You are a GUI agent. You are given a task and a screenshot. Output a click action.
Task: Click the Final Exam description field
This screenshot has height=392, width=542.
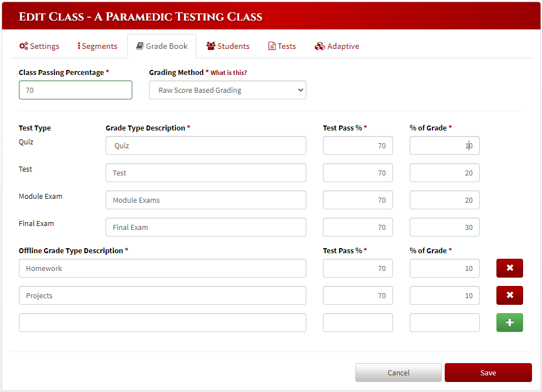tap(206, 227)
